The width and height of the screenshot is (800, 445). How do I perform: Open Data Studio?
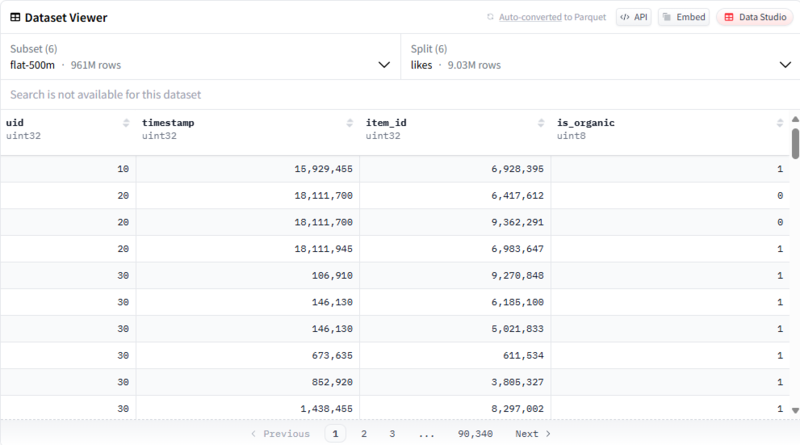[x=755, y=18]
